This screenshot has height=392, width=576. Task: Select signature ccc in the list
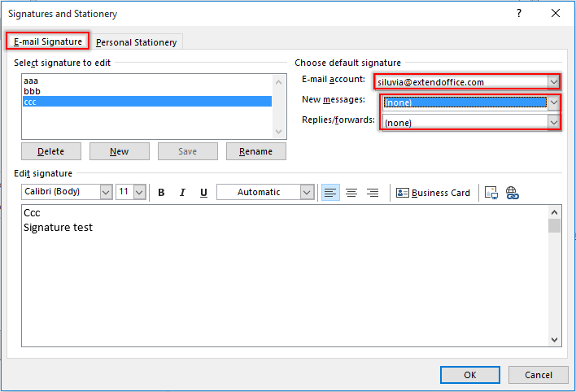(147, 102)
